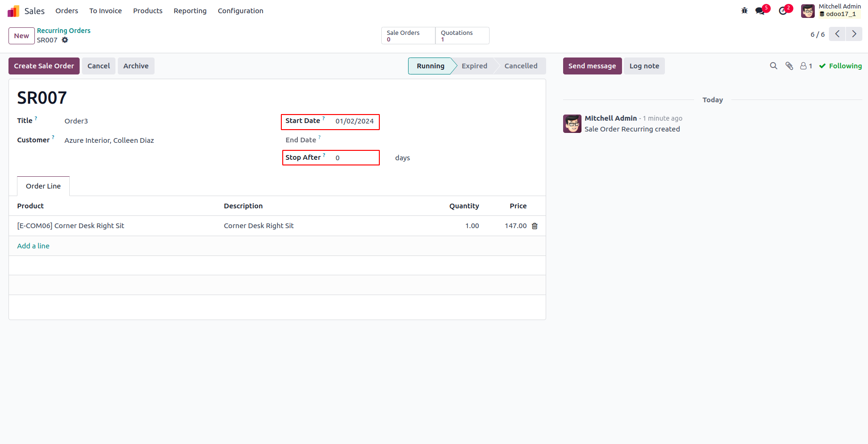Click the Stop After days field
Viewport: 868px width, 444px height.
tap(356, 158)
